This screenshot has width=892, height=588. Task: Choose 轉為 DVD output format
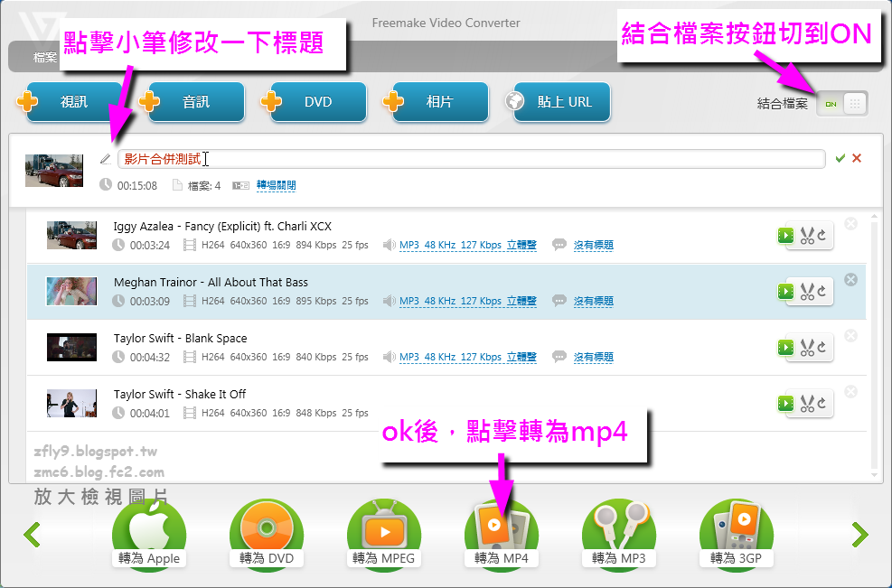coord(267,535)
